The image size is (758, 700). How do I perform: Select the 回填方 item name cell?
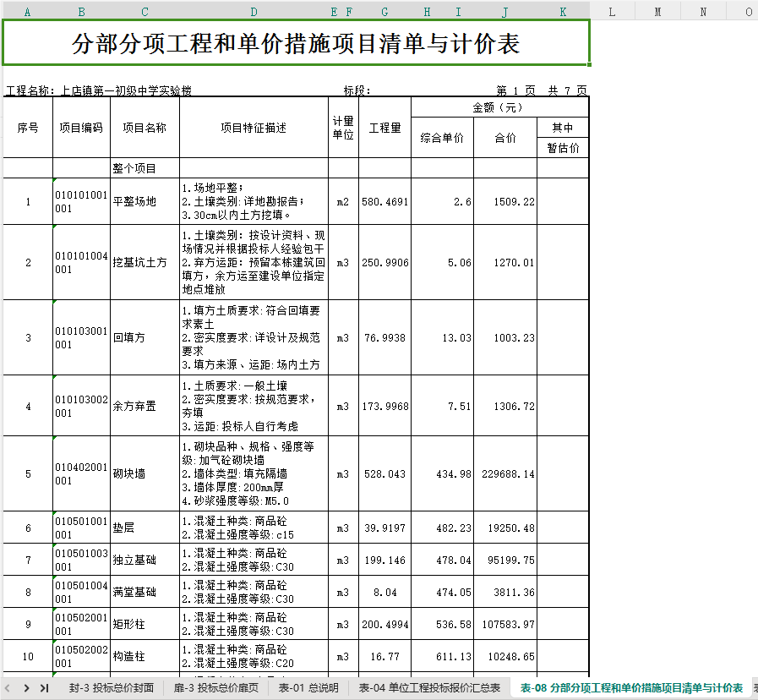point(145,337)
